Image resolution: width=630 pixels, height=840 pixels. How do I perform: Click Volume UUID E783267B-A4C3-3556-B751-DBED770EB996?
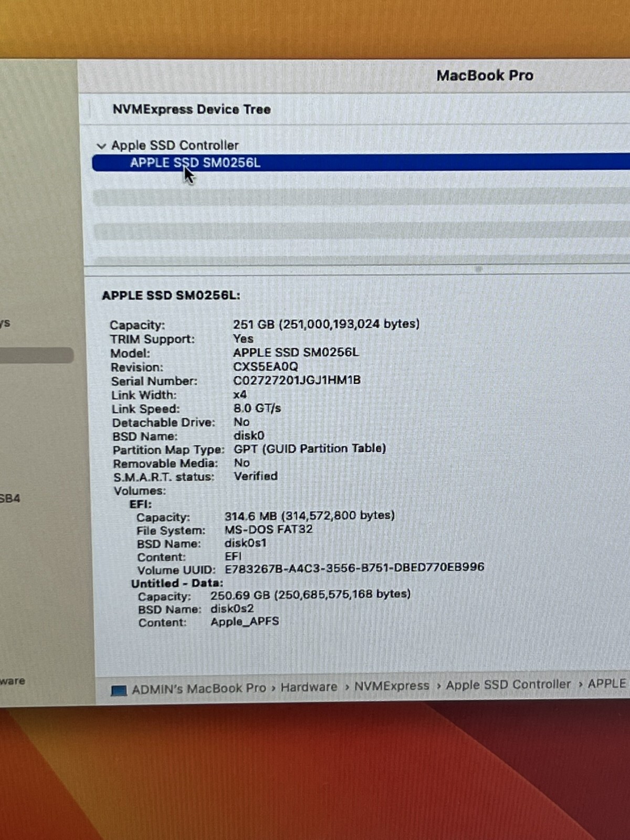pos(354,568)
